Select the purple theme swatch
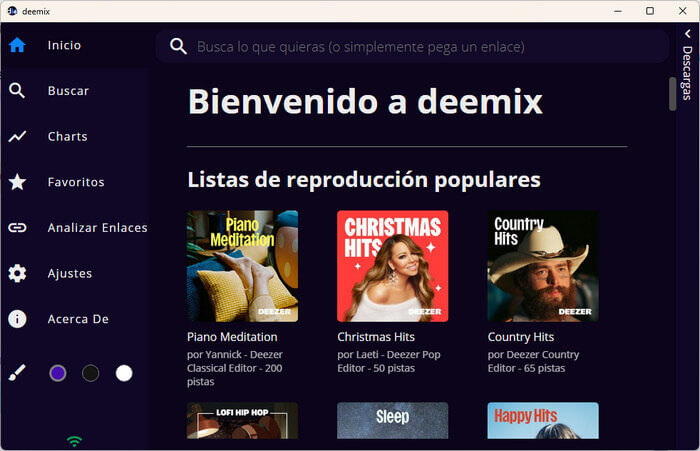 point(58,373)
